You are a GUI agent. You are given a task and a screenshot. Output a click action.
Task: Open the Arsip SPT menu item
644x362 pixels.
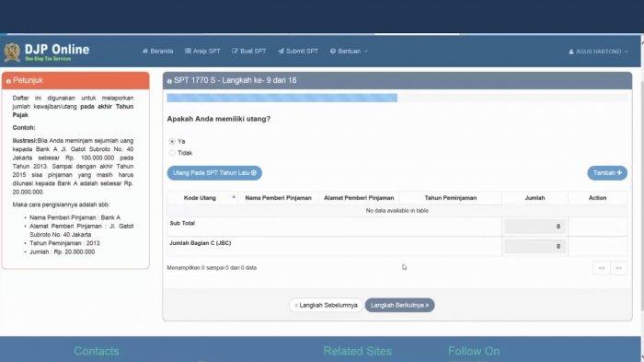point(202,51)
